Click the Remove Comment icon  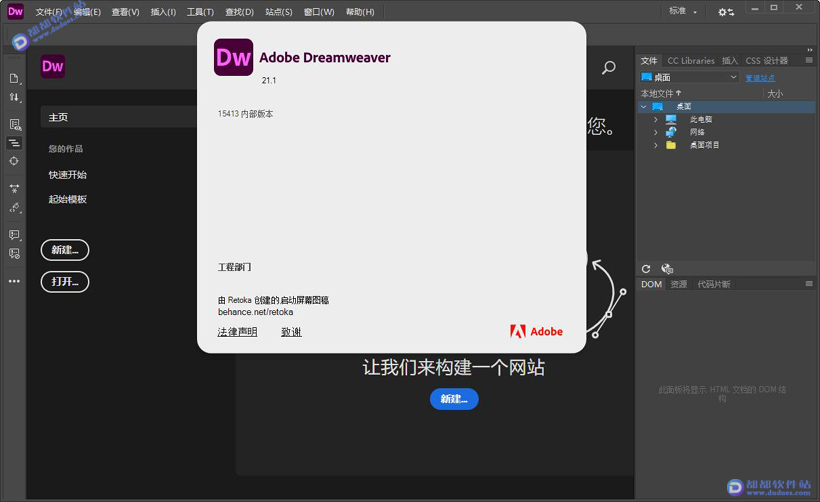pyautogui.click(x=14, y=254)
